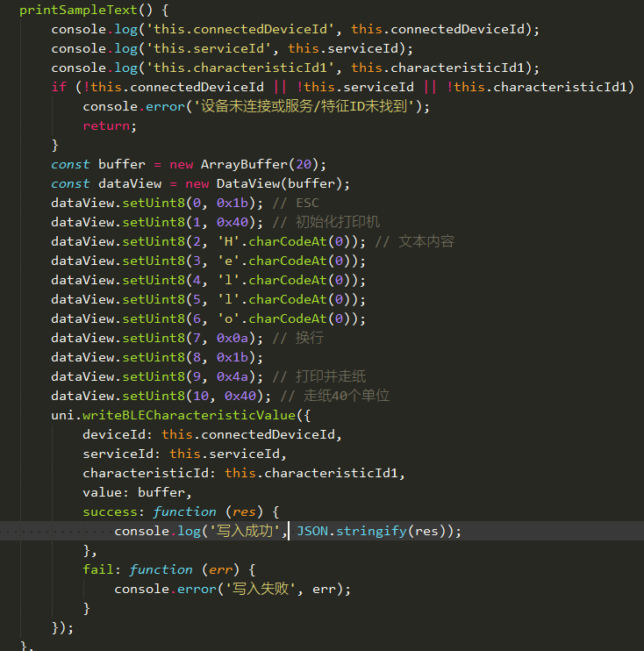Image resolution: width=644 pixels, height=651 pixels.
Task: Click the fail callback key
Action: [x=98, y=569]
